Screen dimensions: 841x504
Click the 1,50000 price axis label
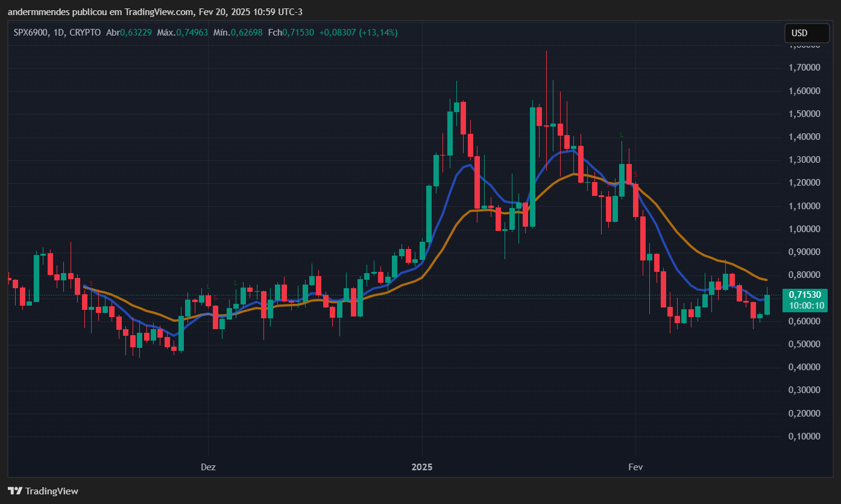tap(804, 114)
